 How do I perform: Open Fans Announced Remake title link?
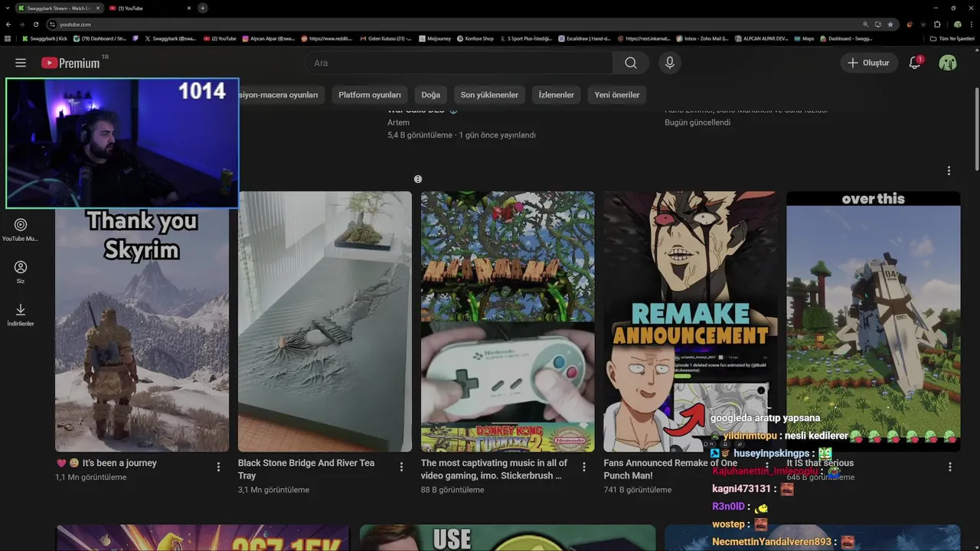point(671,469)
